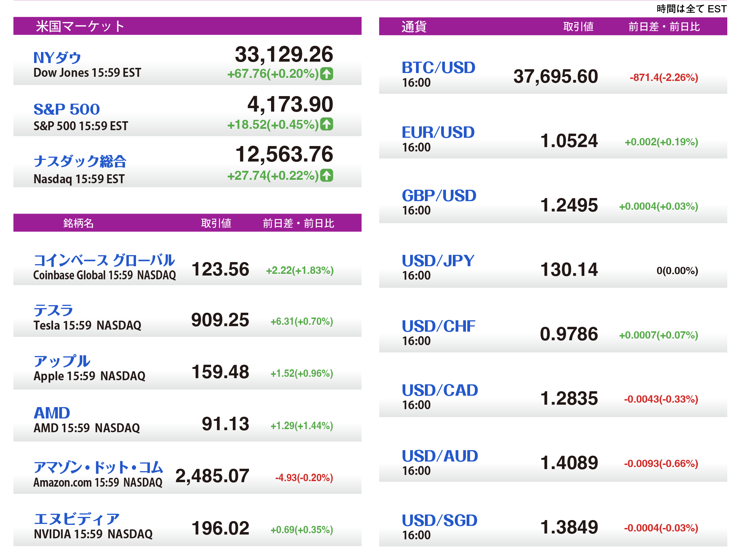Click the 米国マーケット section header
Image resolution: width=739 pixels, height=560 pixels.
click(x=80, y=26)
